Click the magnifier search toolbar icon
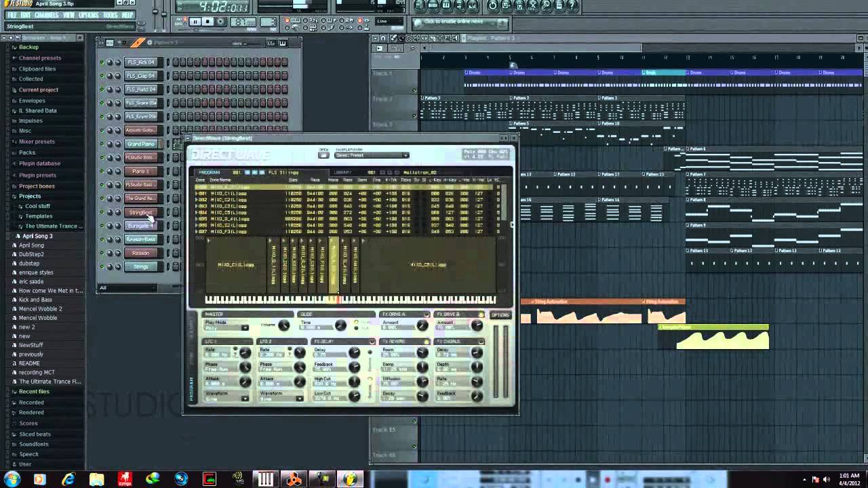Viewport: 868px width, 488px height. click(x=547, y=5)
